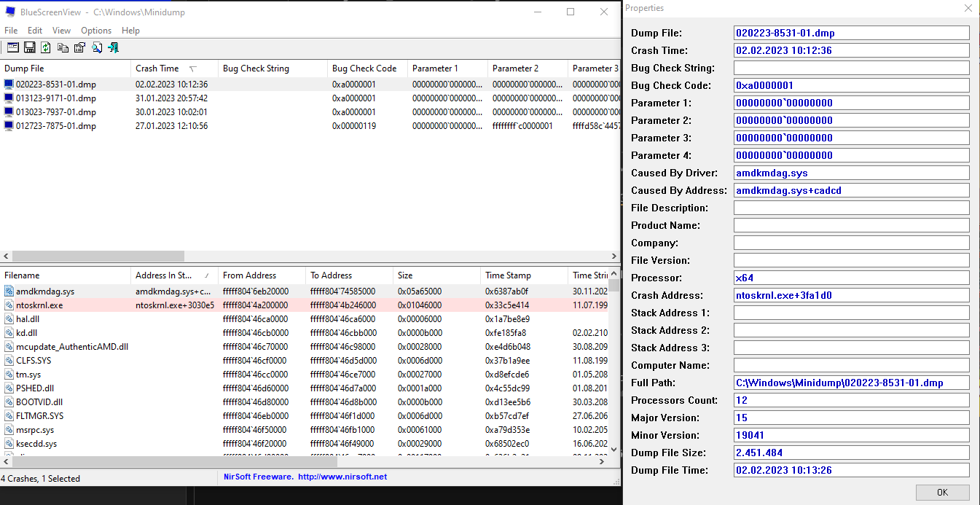
Task: Open Advanced Options toolbar icon
Action: tap(12, 47)
